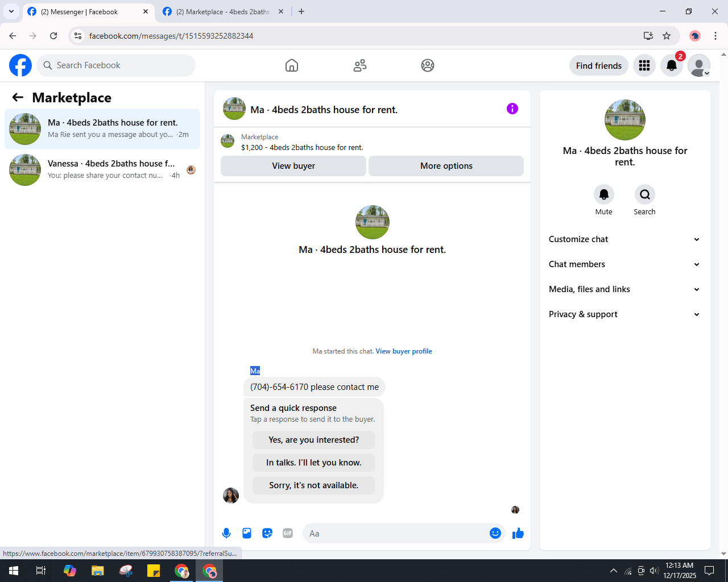The image size is (728, 582).
Task: Send quick response 'Yes, are you interested?'
Action: [314, 440]
